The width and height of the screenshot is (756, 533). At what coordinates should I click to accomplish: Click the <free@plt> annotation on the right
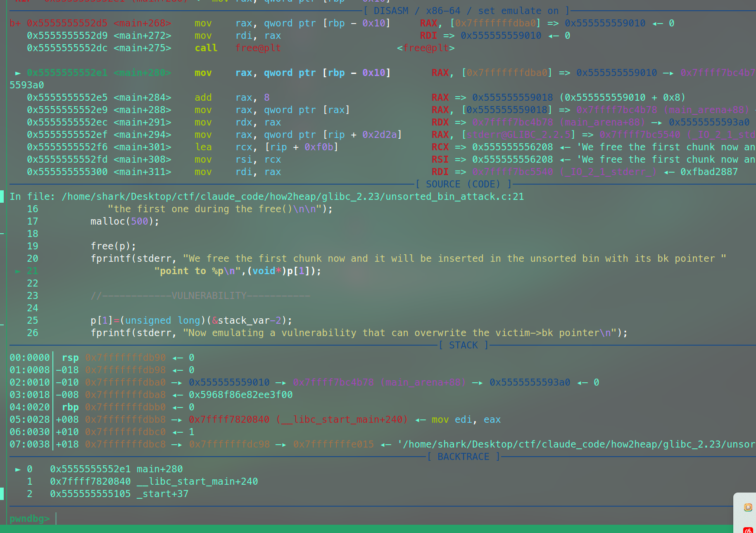click(426, 48)
